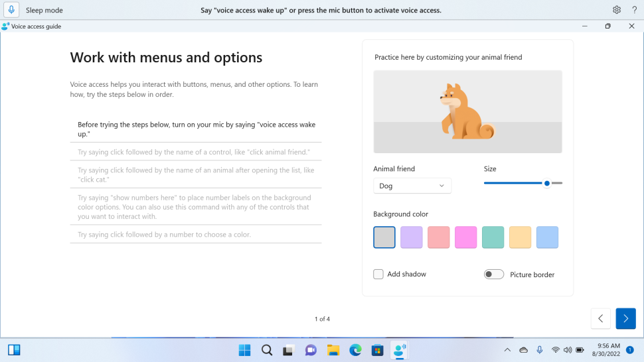Viewport: 644px width, 362px height.
Task: Click 'show numbers here' instruction step
Action: point(195,207)
